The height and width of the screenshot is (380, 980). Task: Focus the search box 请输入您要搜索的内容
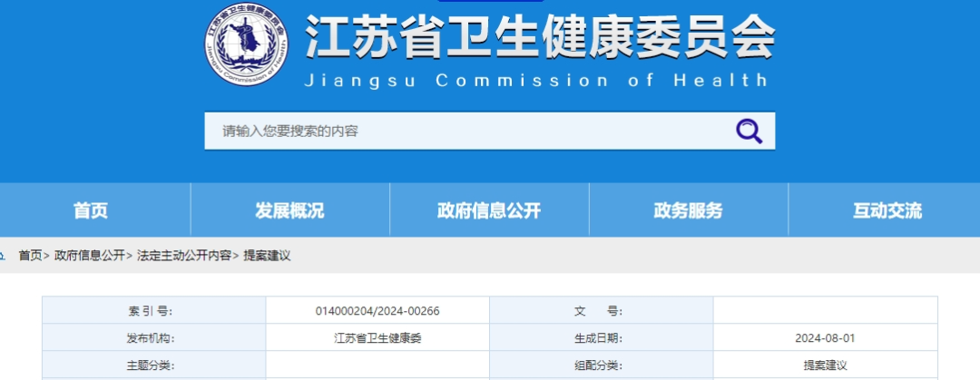pos(489,132)
